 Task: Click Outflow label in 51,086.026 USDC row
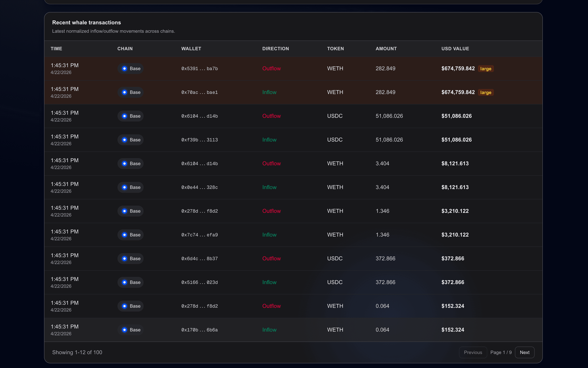(271, 116)
